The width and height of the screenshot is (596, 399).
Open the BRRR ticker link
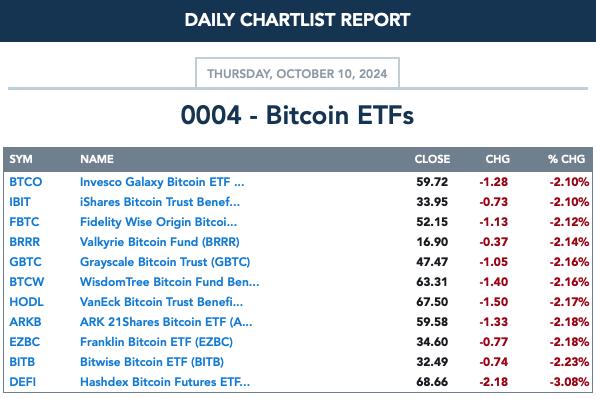point(24,242)
